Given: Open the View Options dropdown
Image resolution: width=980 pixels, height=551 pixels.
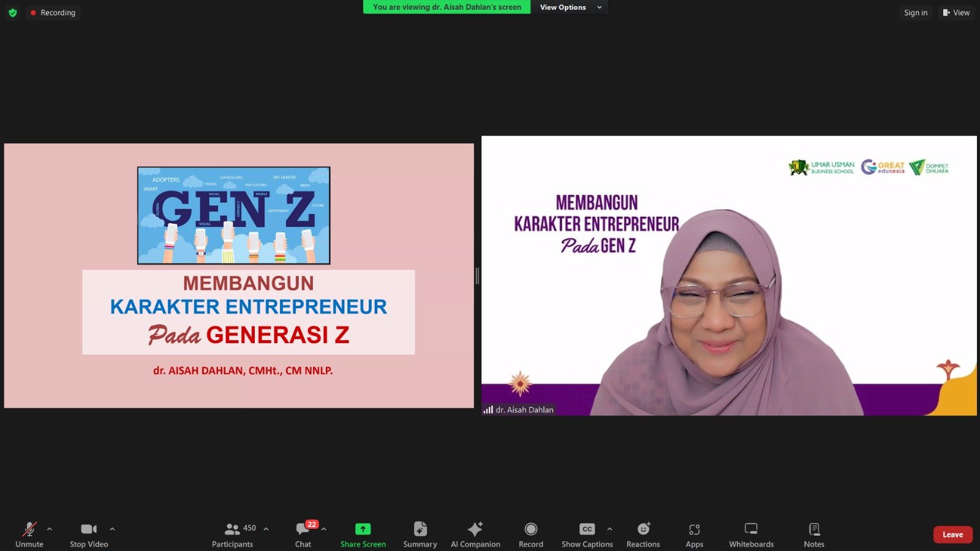Looking at the screenshot, I should click(570, 7).
